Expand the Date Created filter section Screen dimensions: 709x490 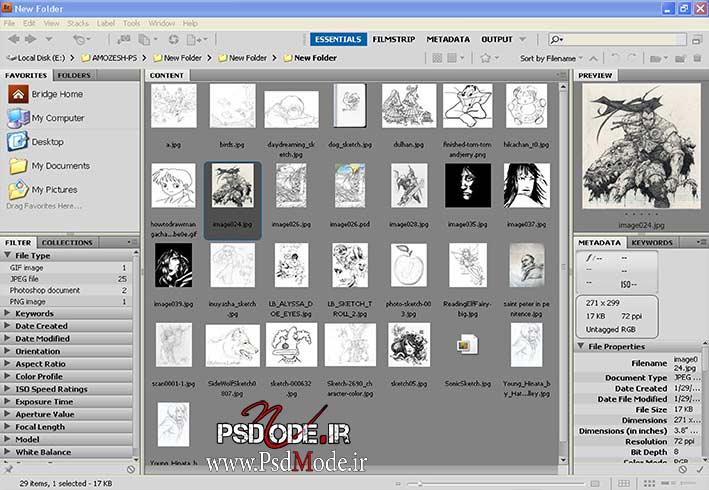point(7,325)
